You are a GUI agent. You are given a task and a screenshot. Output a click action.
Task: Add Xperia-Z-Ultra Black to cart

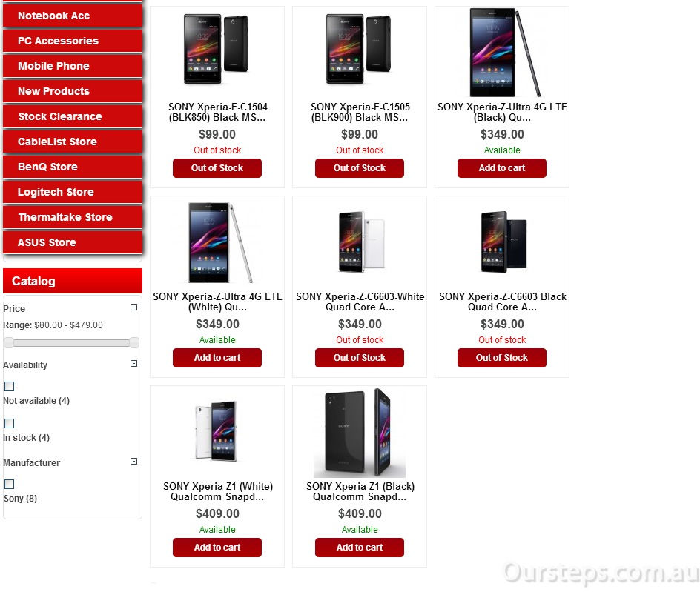(x=502, y=168)
